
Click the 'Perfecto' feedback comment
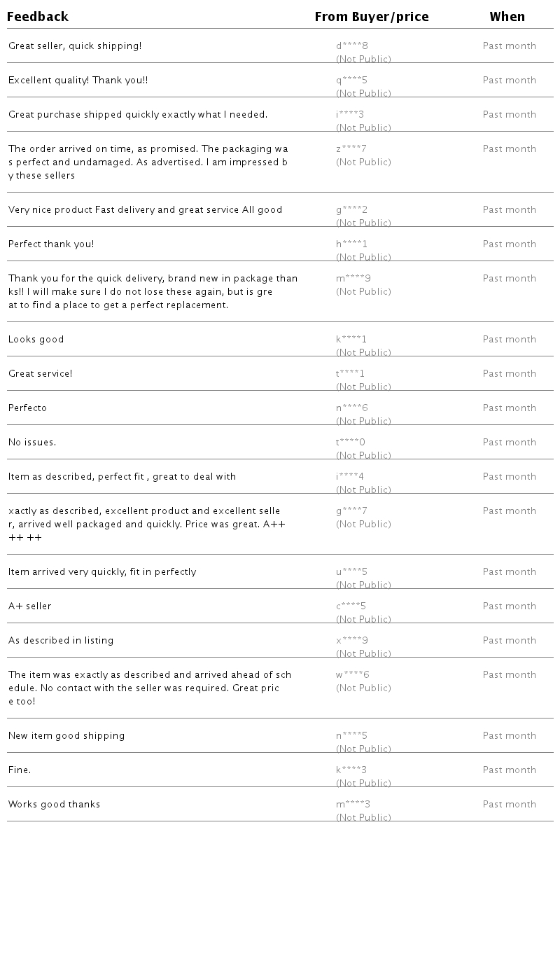(x=28, y=408)
